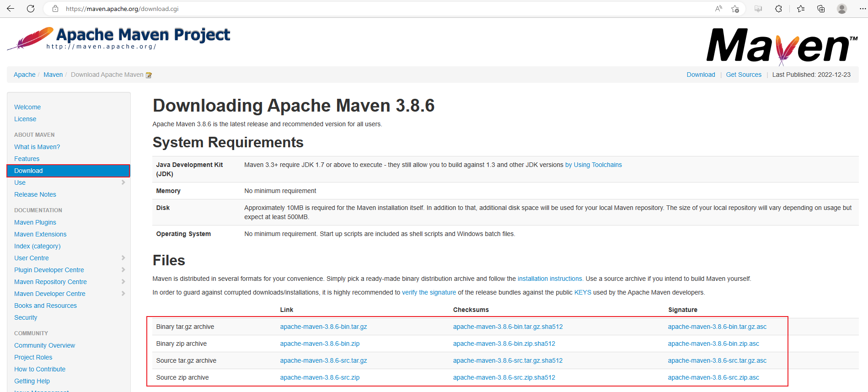
Task: Open the Get Sources link
Action: 744,75
